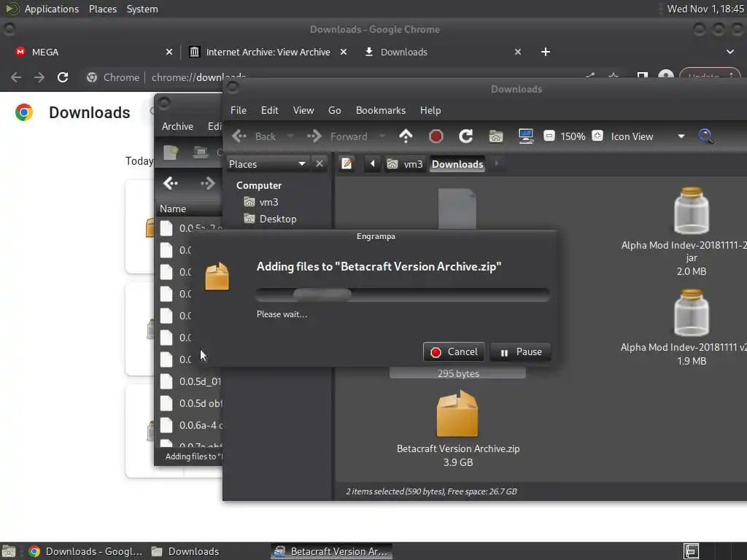
Task: Click the show desktop icon in bottom panel
Action: point(9,551)
